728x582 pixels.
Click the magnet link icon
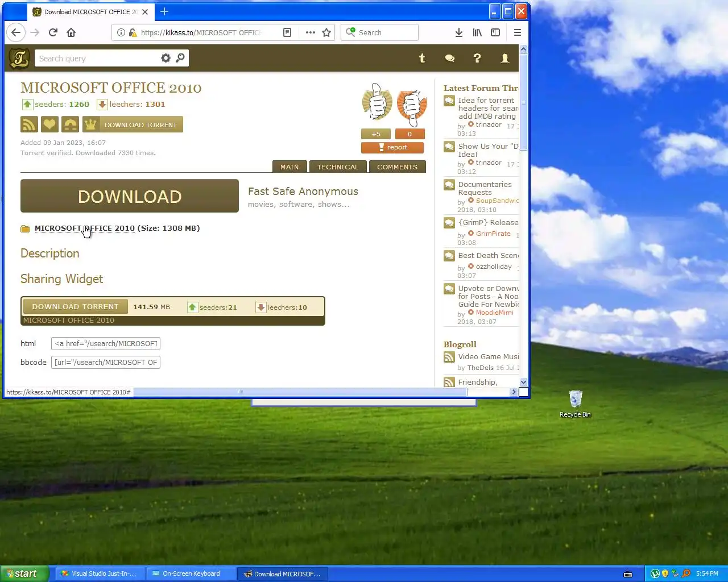pyautogui.click(x=70, y=124)
